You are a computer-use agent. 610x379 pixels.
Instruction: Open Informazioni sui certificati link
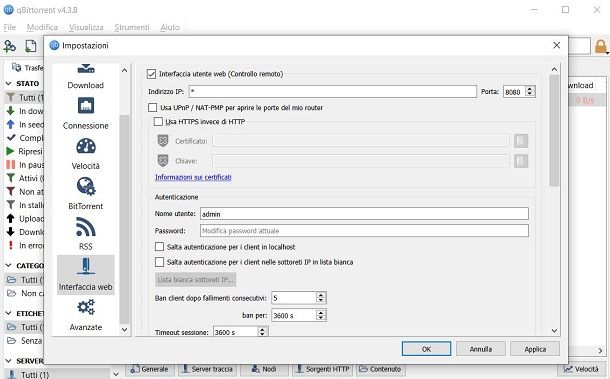pos(193,177)
